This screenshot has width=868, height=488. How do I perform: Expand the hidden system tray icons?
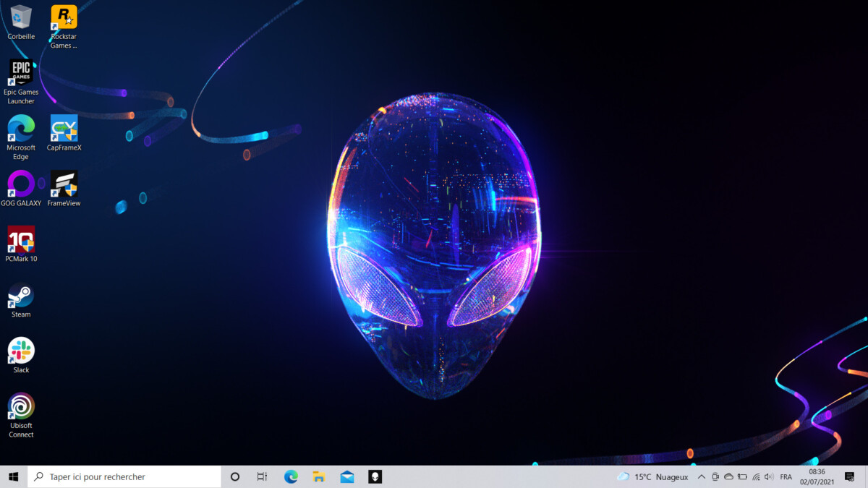[x=701, y=477]
